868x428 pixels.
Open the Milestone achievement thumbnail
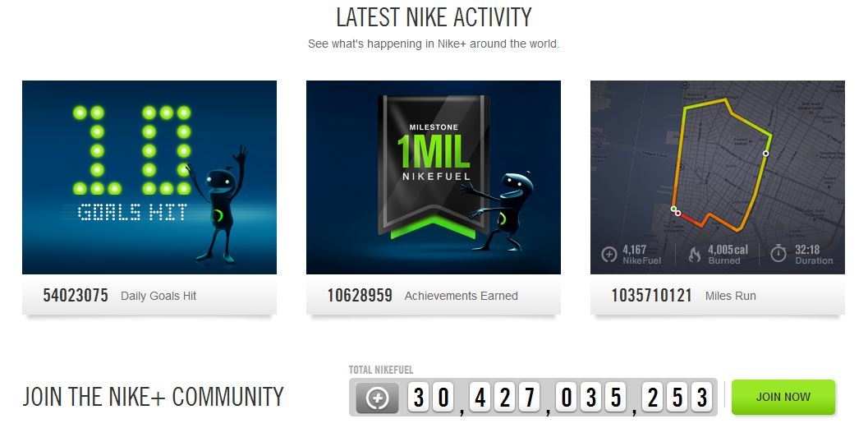click(434, 177)
